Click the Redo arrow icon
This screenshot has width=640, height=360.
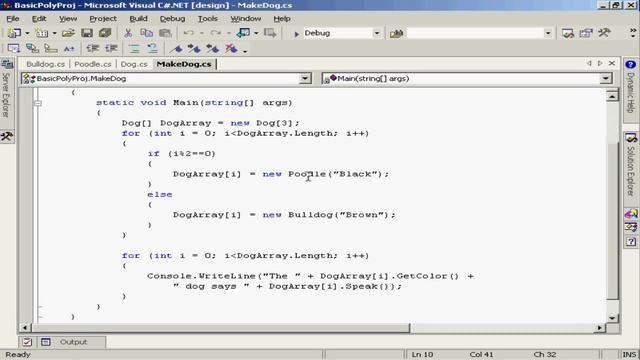point(216,33)
